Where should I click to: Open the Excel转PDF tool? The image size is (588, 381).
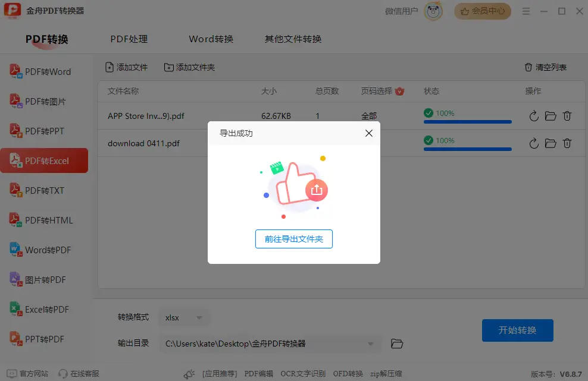(x=14, y=309)
